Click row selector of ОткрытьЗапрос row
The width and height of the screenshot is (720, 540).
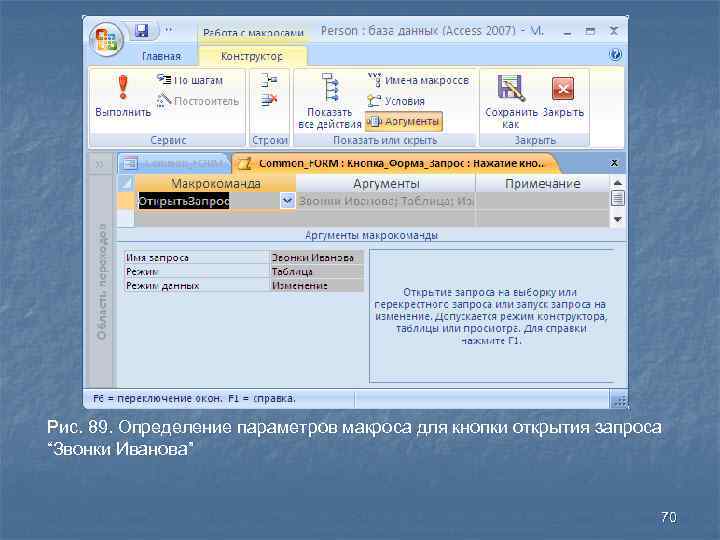pyautogui.click(x=125, y=201)
